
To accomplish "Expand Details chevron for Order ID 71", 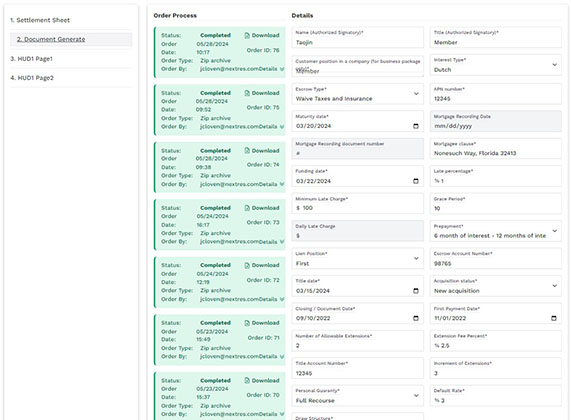I will pos(282,357).
